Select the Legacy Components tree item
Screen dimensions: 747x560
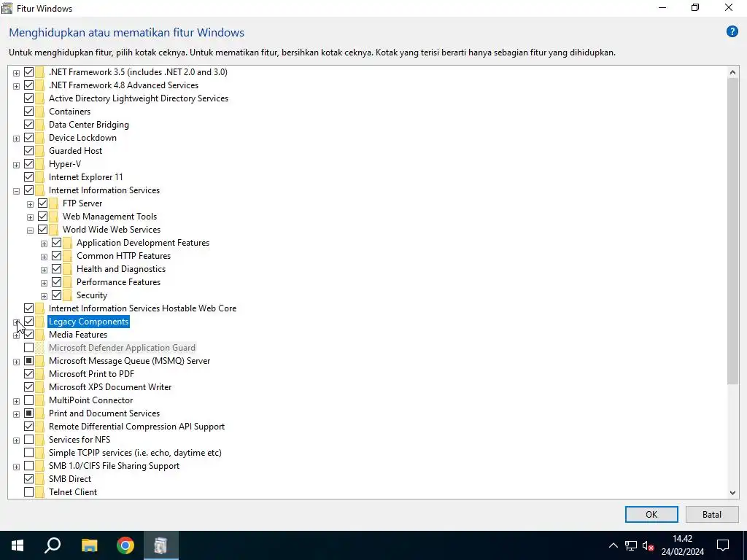point(88,322)
